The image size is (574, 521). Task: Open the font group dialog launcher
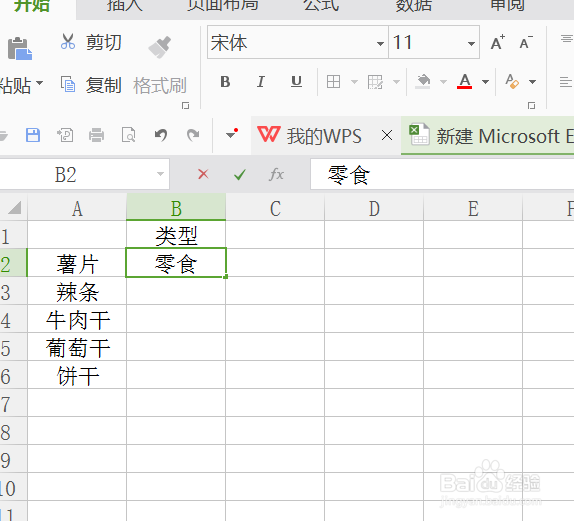tap(532, 106)
